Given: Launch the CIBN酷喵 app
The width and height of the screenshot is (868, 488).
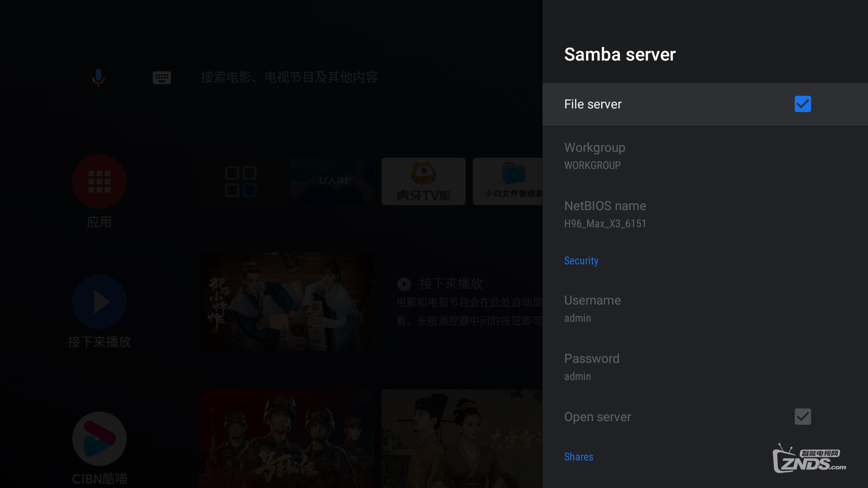Looking at the screenshot, I should (x=99, y=438).
